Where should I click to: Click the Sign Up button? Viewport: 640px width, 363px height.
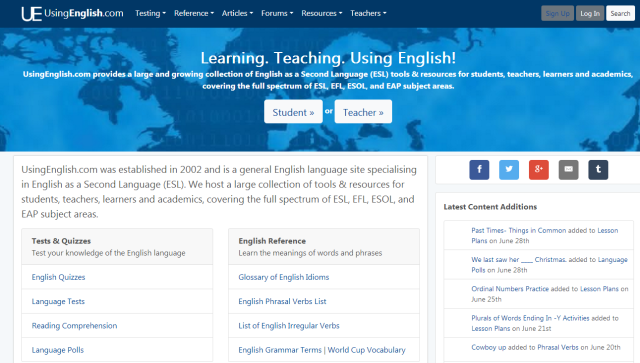pos(558,13)
